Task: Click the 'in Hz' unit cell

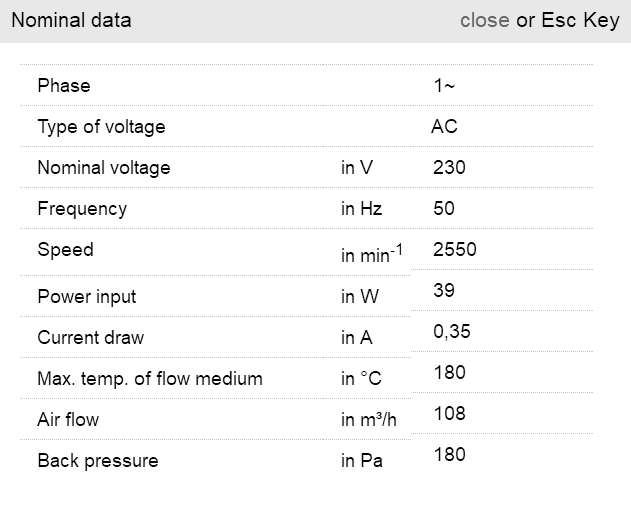Action: coord(361,209)
